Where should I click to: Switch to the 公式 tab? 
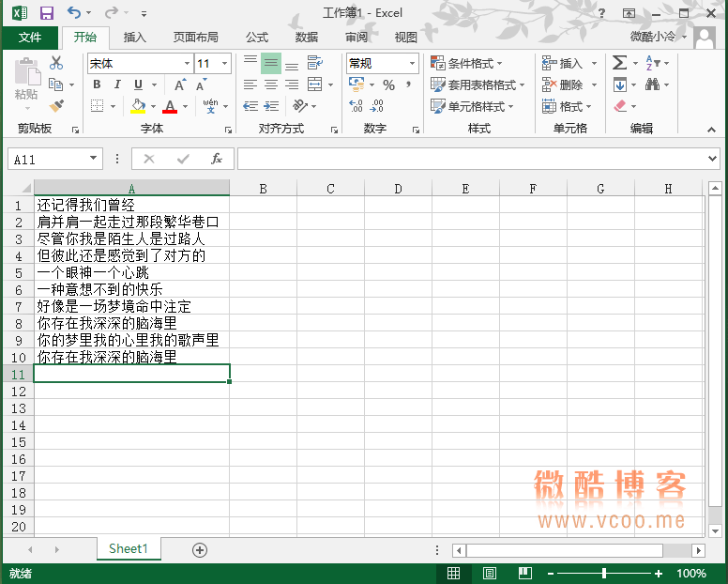coord(257,38)
